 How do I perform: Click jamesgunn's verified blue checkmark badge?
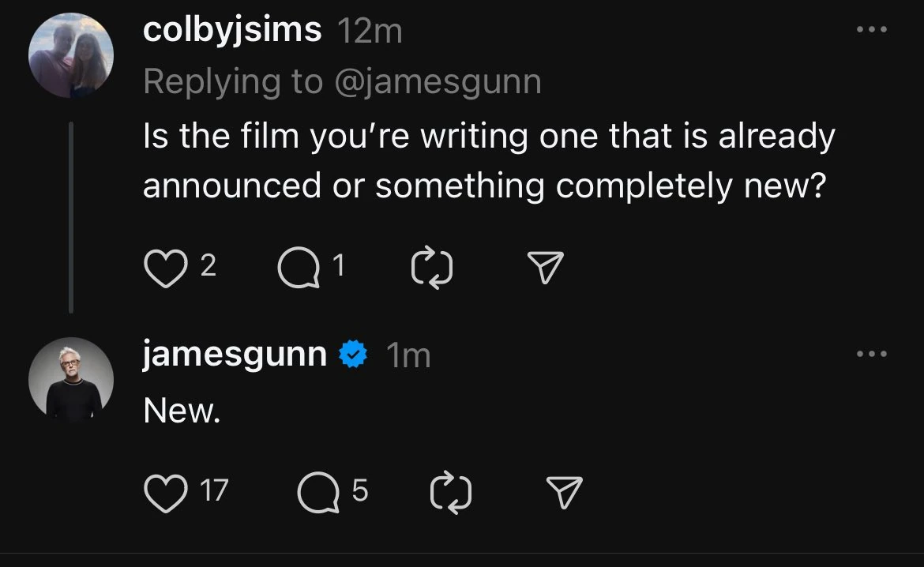tap(351, 354)
